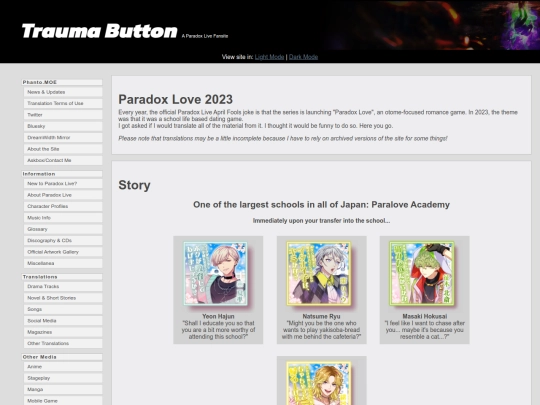Click the blonde character portrait below
Image resolution: width=540 pixels, height=405 pixels.
319,383
